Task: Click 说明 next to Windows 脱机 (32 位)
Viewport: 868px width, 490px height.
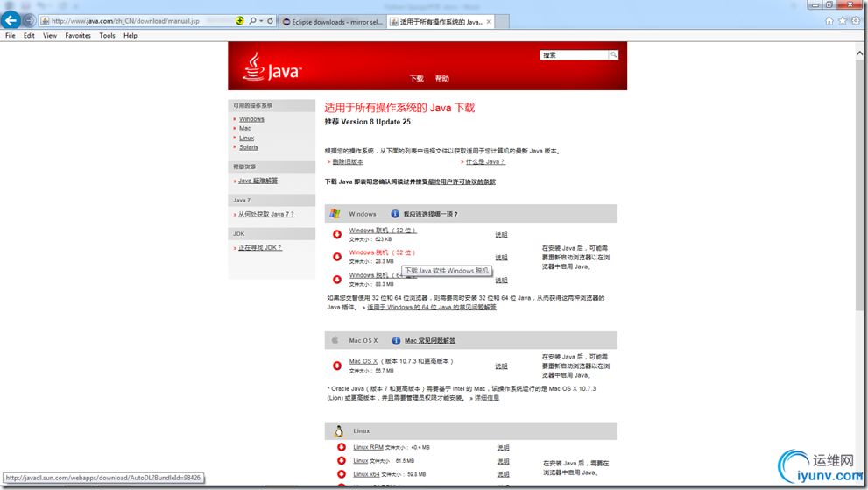Action: click(x=502, y=258)
